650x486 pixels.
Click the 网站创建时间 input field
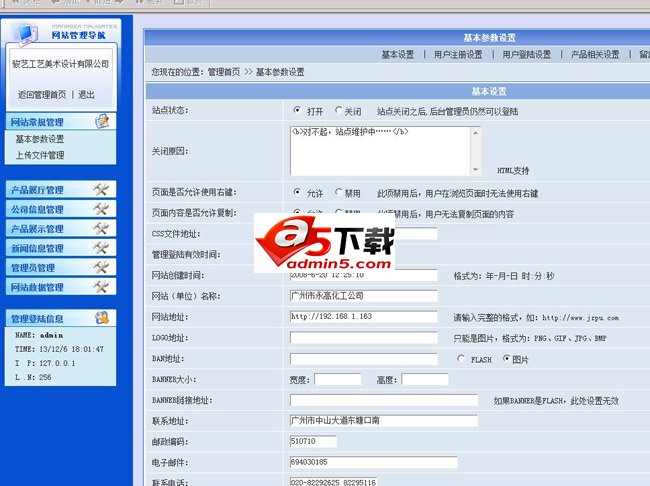point(364,275)
